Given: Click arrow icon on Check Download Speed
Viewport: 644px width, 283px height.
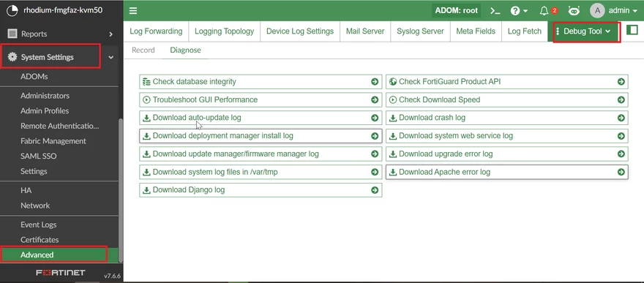Looking at the screenshot, I should click(621, 99).
